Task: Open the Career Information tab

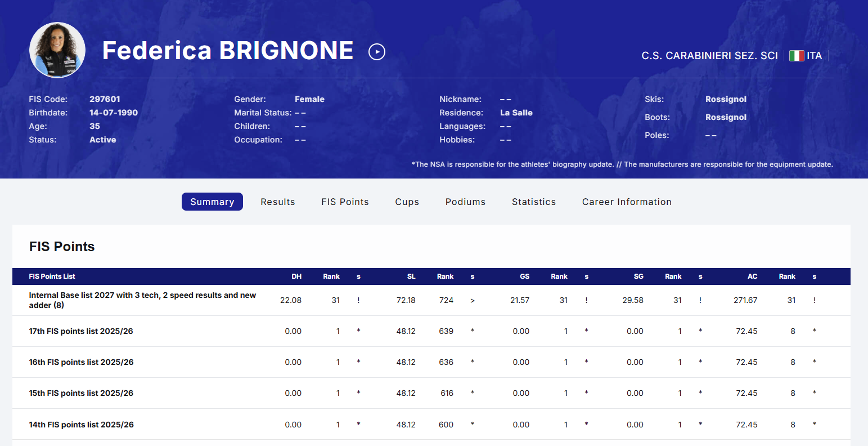Action: pos(627,202)
